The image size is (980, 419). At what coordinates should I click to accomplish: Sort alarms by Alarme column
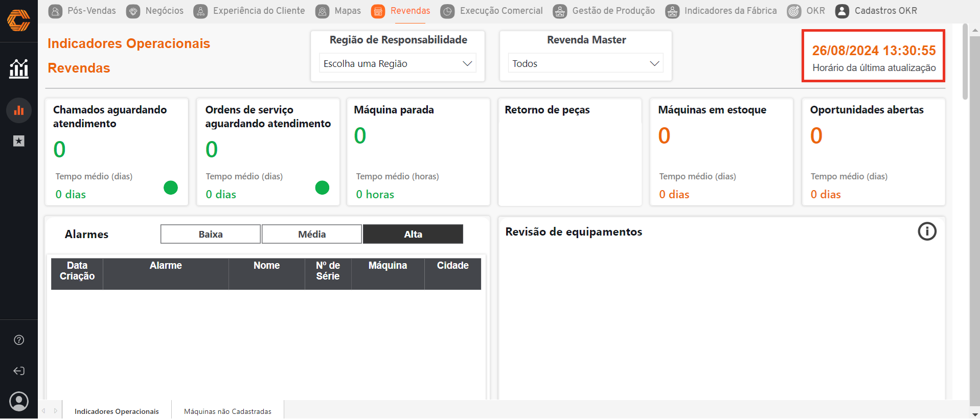166,274
